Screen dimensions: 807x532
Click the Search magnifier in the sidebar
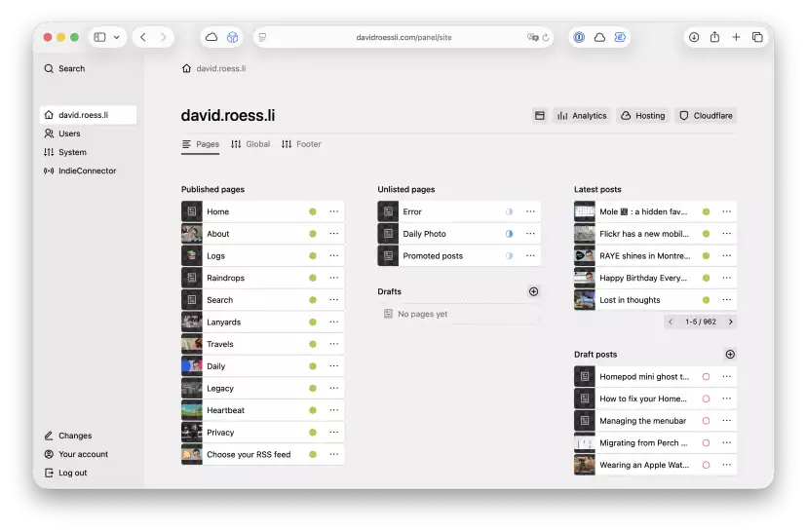[49, 68]
